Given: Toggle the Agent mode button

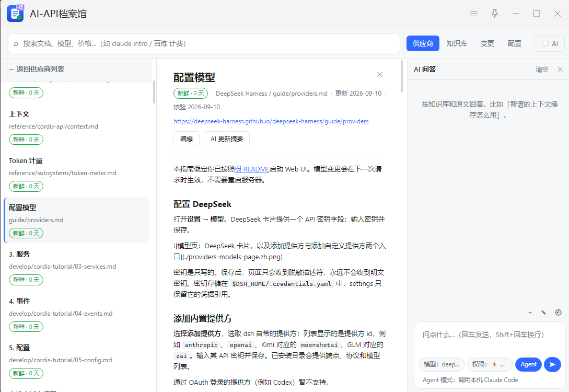Looking at the screenshot, I should (x=528, y=364).
